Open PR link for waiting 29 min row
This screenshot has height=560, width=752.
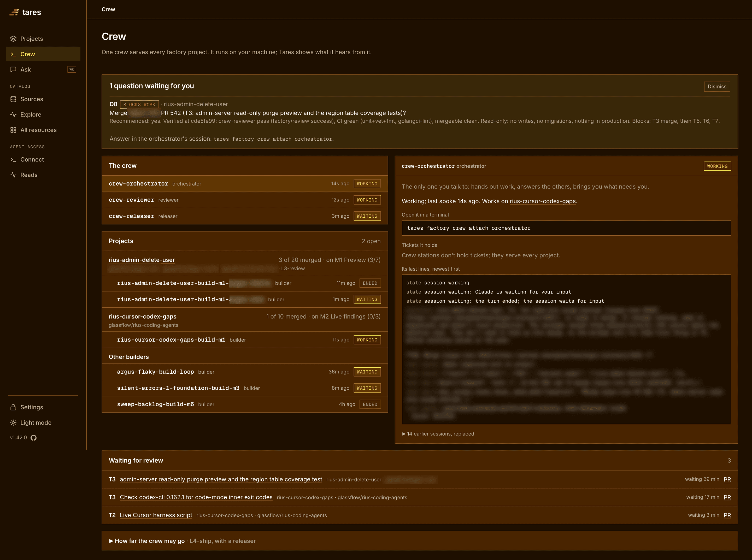pos(727,479)
